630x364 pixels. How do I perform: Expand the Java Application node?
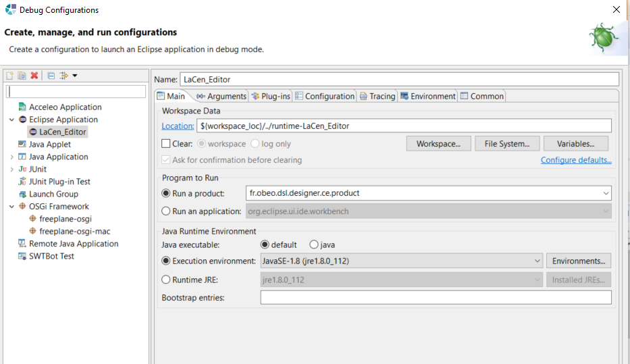click(11, 157)
